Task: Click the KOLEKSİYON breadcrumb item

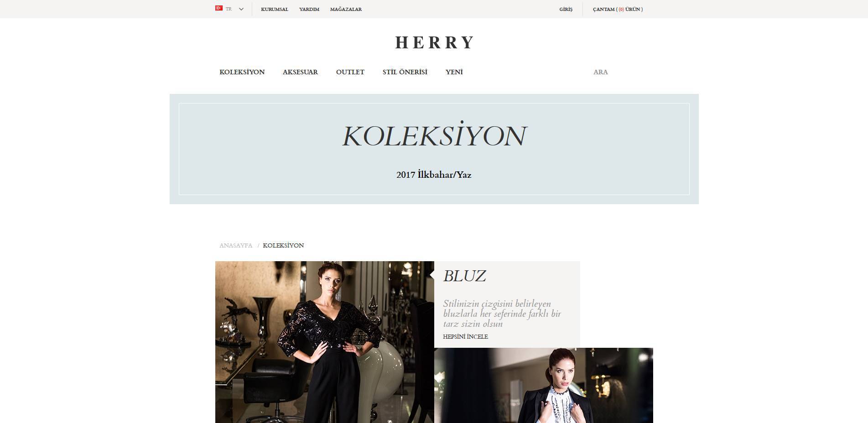Action: coord(283,245)
